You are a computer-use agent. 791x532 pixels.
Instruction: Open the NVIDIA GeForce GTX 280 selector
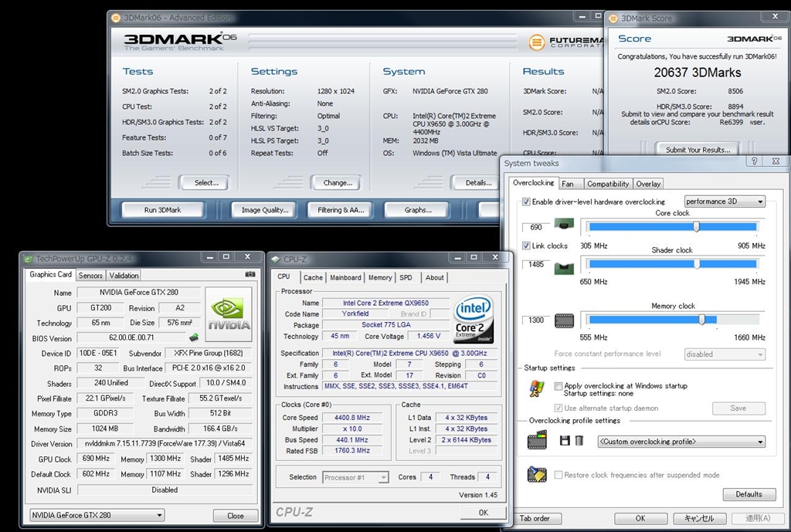[x=97, y=515]
